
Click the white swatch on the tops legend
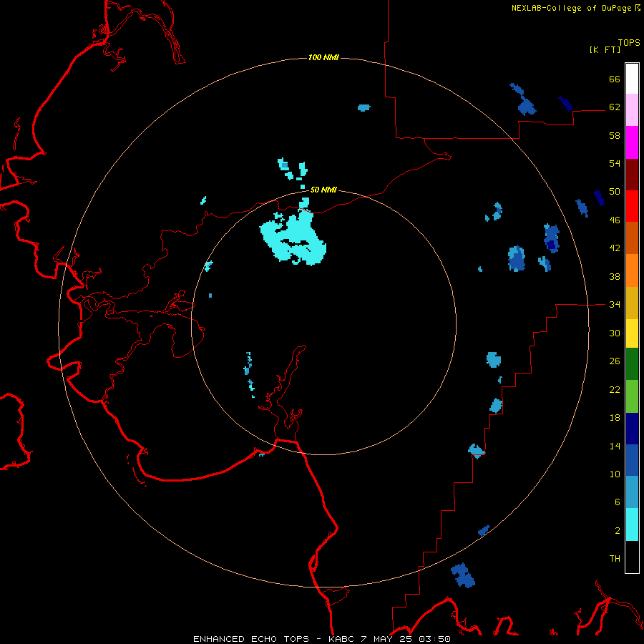(632, 79)
